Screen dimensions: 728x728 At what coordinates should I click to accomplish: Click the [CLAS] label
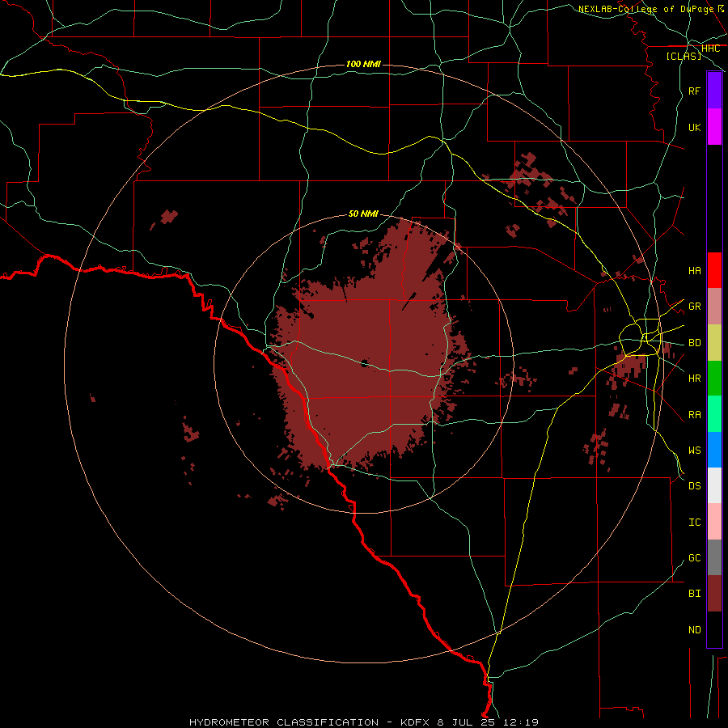[x=684, y=56]
